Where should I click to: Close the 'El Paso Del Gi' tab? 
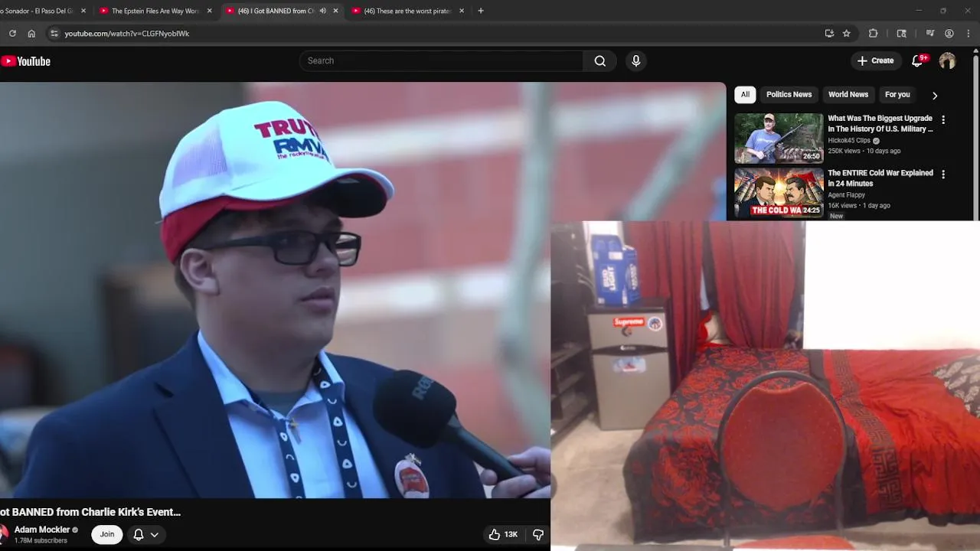pos(83,11)
